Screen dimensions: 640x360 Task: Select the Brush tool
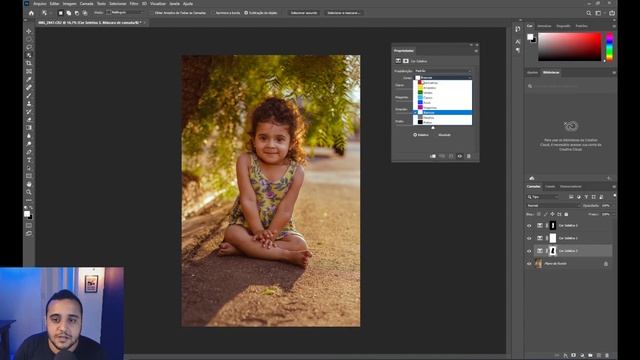29,96
